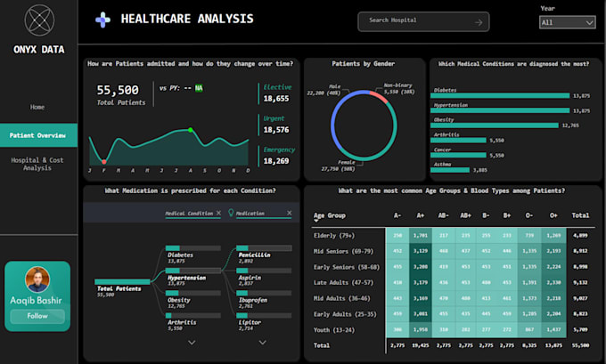The width and height of the screenshot is (606, 364).
Task: Click the A+ column header
Action: [x=421, y=215]
